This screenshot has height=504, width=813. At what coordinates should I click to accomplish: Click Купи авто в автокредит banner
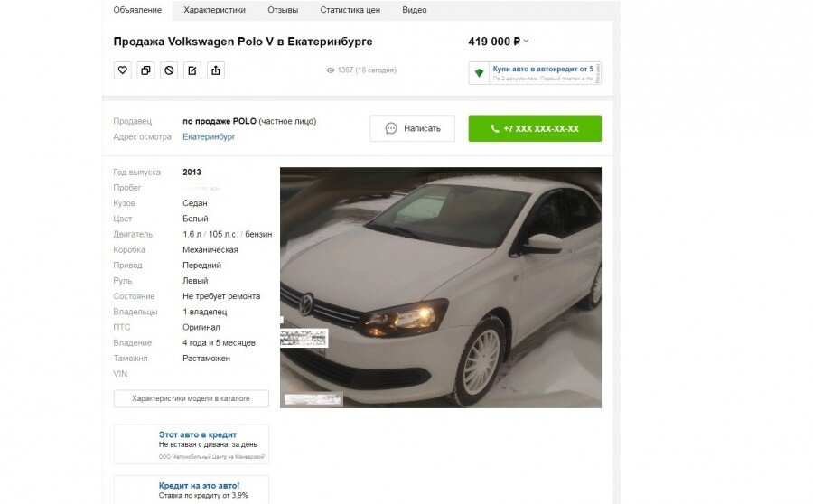click(535, 73)
